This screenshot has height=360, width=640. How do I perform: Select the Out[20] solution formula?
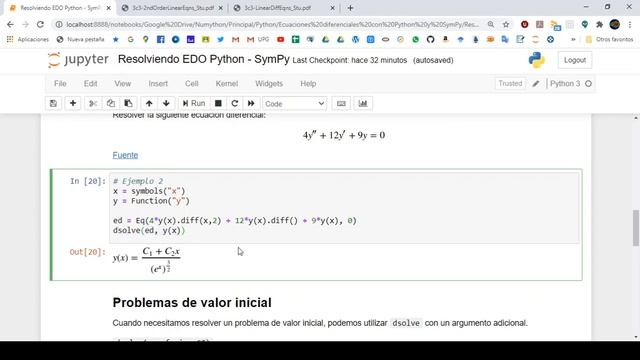pyautogui.click(x=147, y=260)
